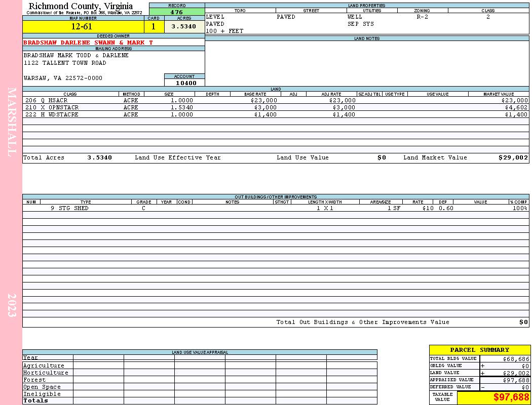Viewport: 532px width, 405px height.
Task: Click the Ineligible row label
Action: (x=42, y=394)
